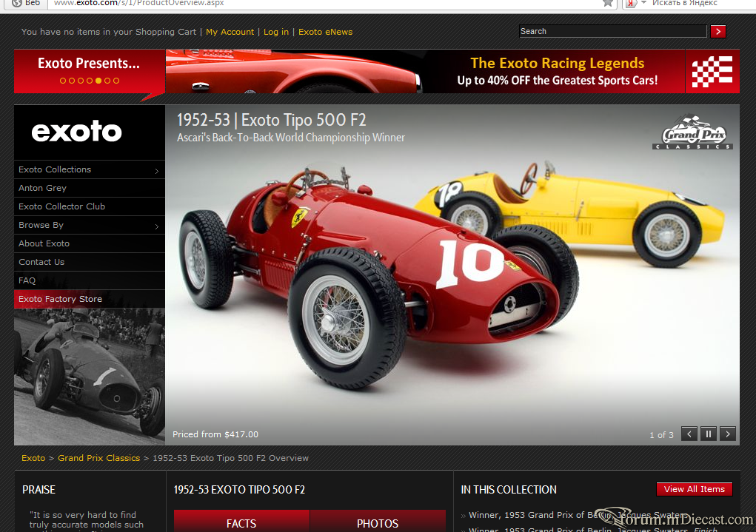Switch to the FACTS tab
756x532 pixels.
click(241, 522)
